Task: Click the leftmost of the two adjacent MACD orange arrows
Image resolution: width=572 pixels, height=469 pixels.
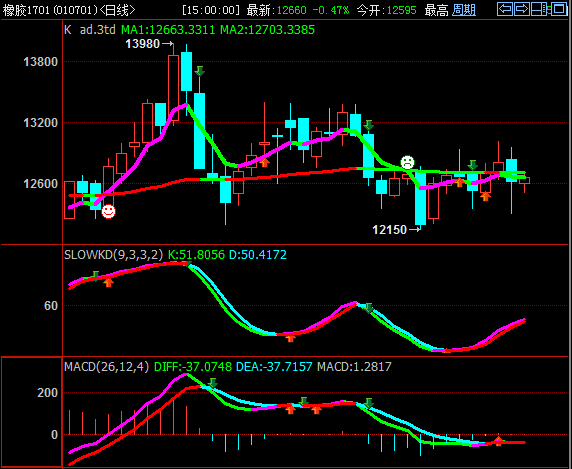Action: tap(290, 409)
